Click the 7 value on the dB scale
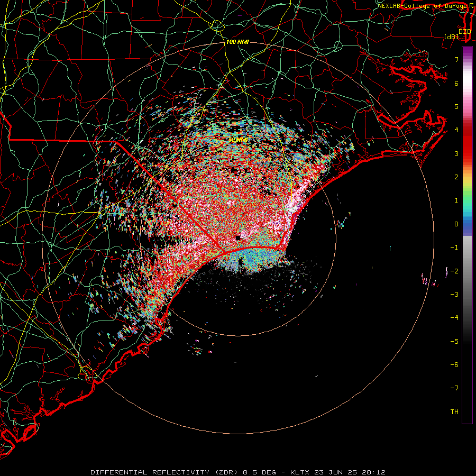This screenshot has width=476, height=476. [x=456, y=59]
